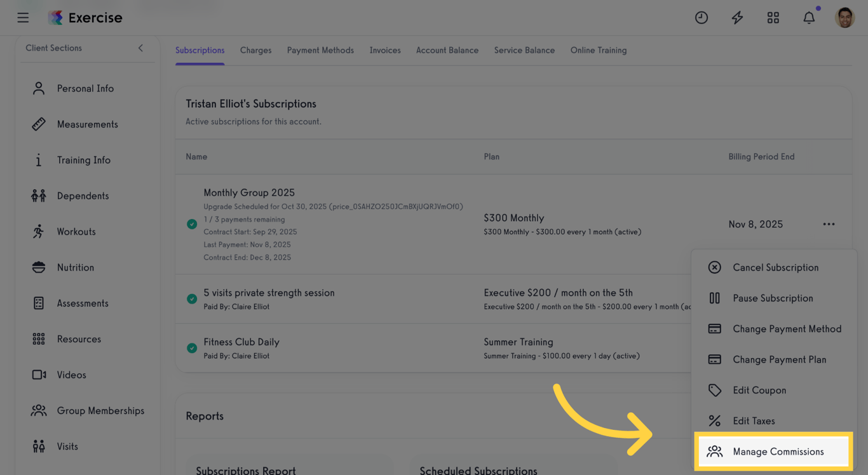Select the Measurements sidebar item
The image size is (868, 475).
coord(87,124)
